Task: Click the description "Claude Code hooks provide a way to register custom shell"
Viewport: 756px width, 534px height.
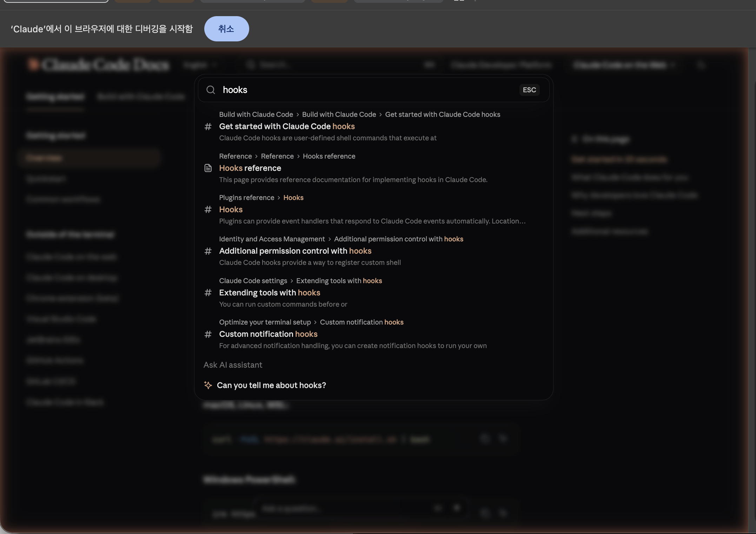Action: [x=310, y=262]
